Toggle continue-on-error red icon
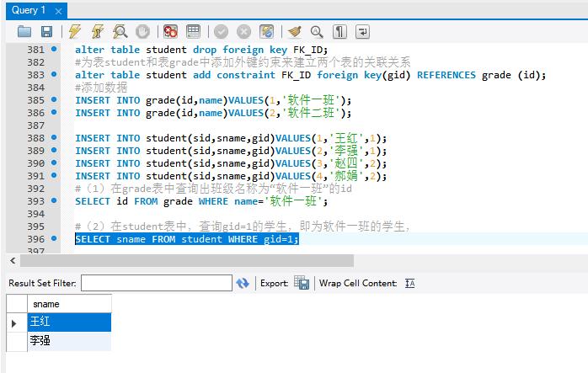This screenshot has height=373, width=588. [171, 31]
